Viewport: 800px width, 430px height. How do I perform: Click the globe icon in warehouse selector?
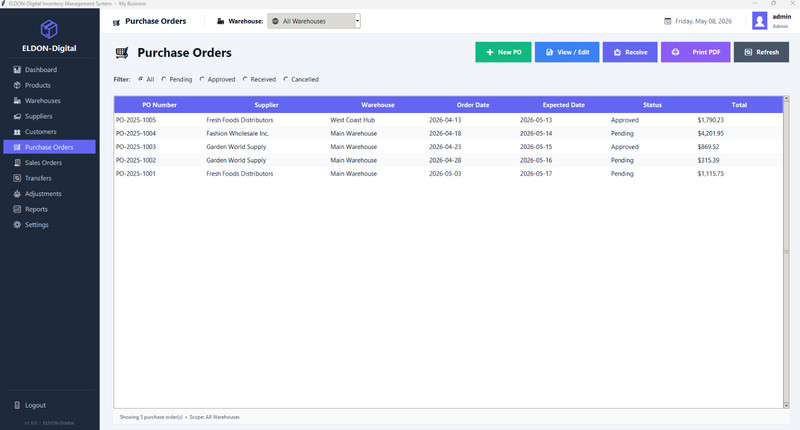[x=276, y=21]
